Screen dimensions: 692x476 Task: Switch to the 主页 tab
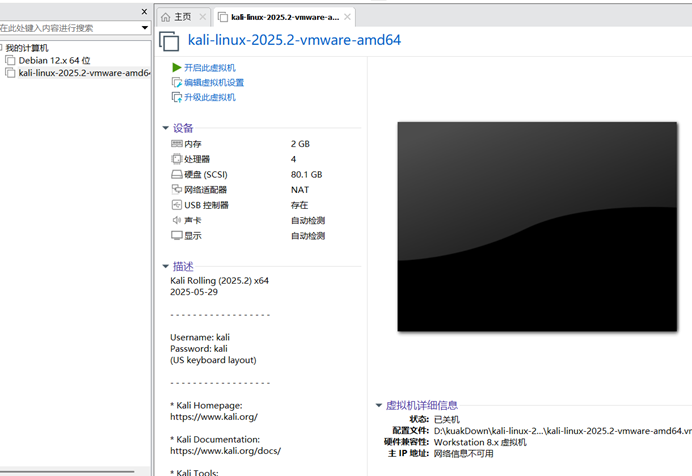[x=183, y=17]
